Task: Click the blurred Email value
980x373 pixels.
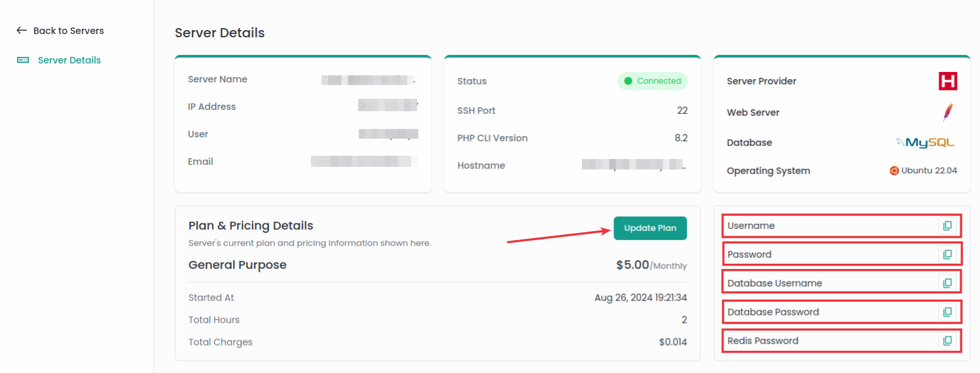Action: 365,162
